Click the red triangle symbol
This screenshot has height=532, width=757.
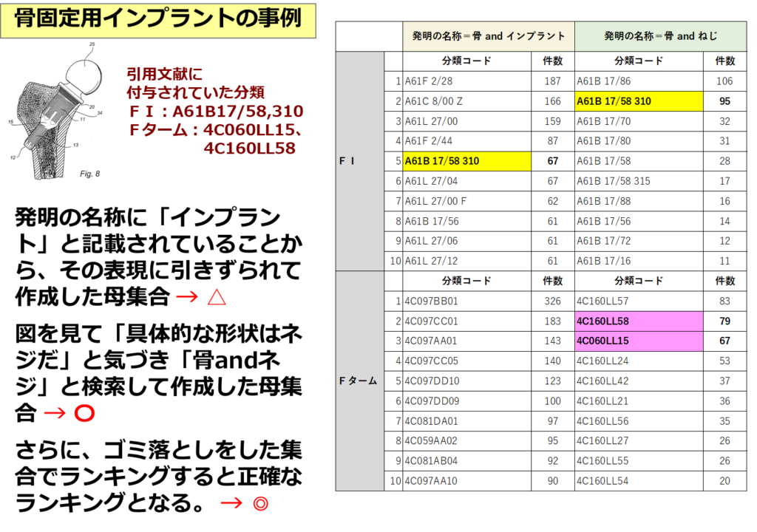click(217, 298)
